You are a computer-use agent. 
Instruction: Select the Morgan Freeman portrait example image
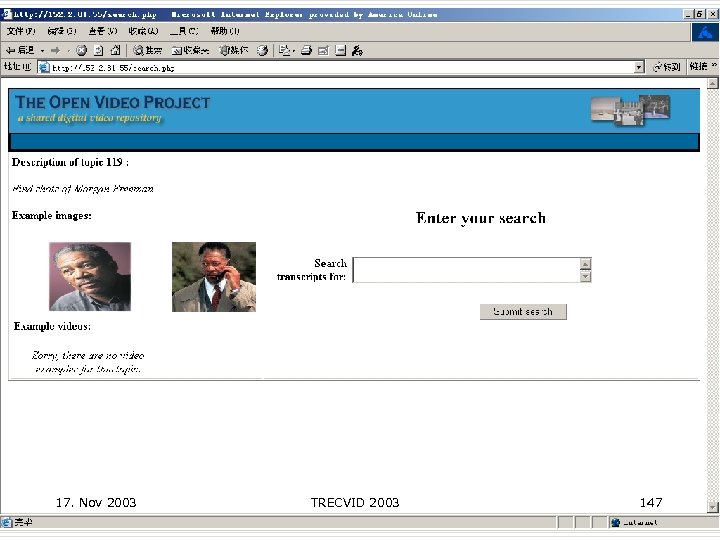90,276
